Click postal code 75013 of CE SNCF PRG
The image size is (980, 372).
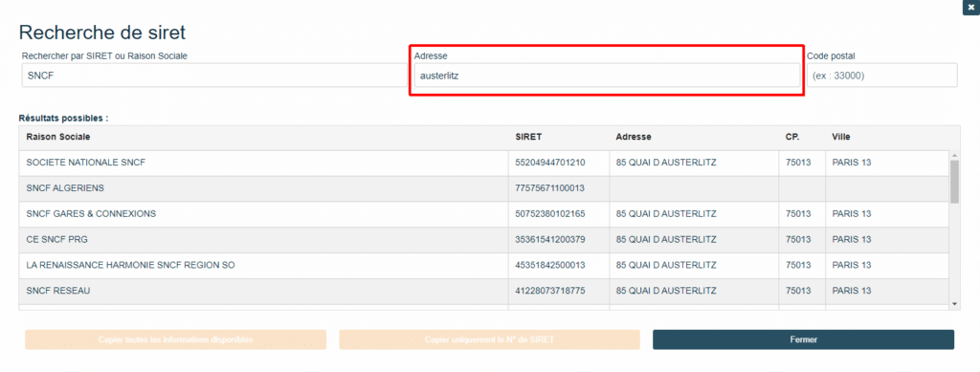(798, 240)
